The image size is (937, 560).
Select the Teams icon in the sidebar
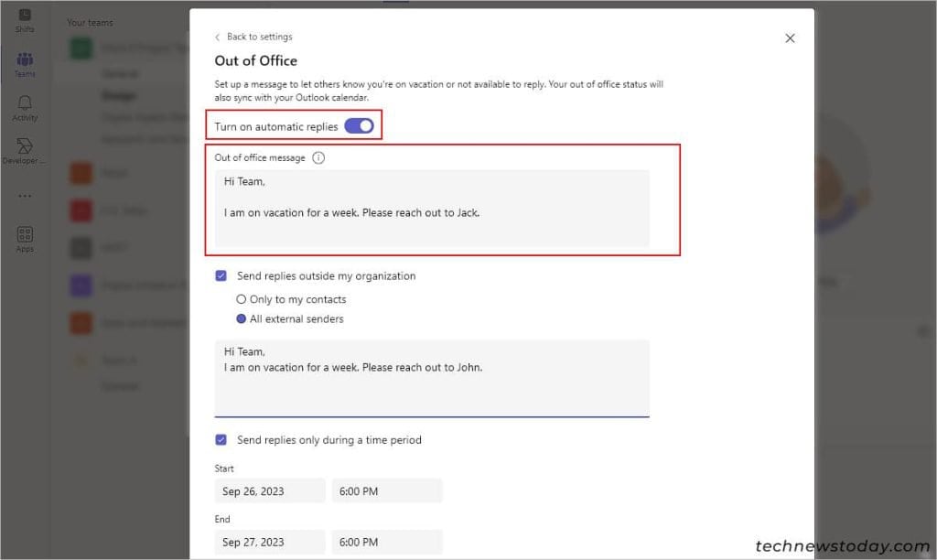24,60
